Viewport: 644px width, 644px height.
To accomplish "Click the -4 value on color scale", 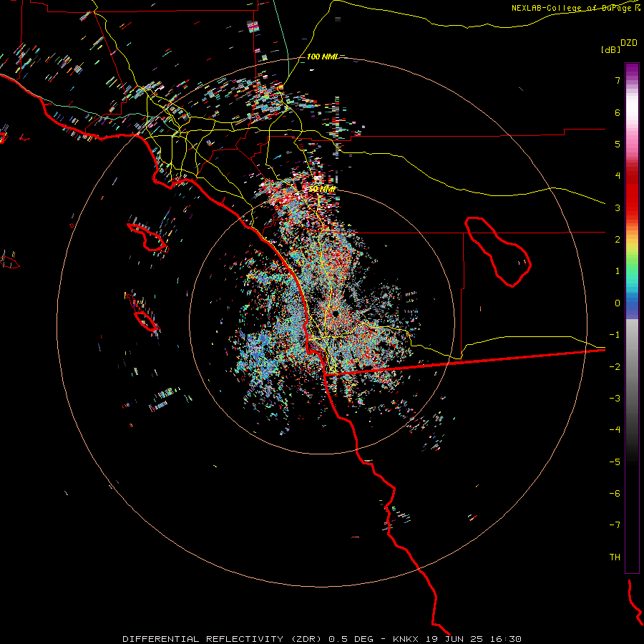I will [615, 430].
